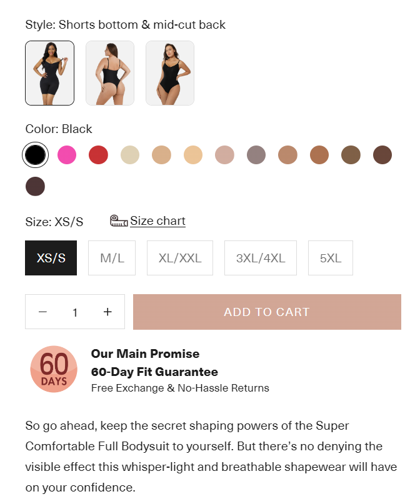Choose size XS/S
420x504 pixels.
[51, 258]
